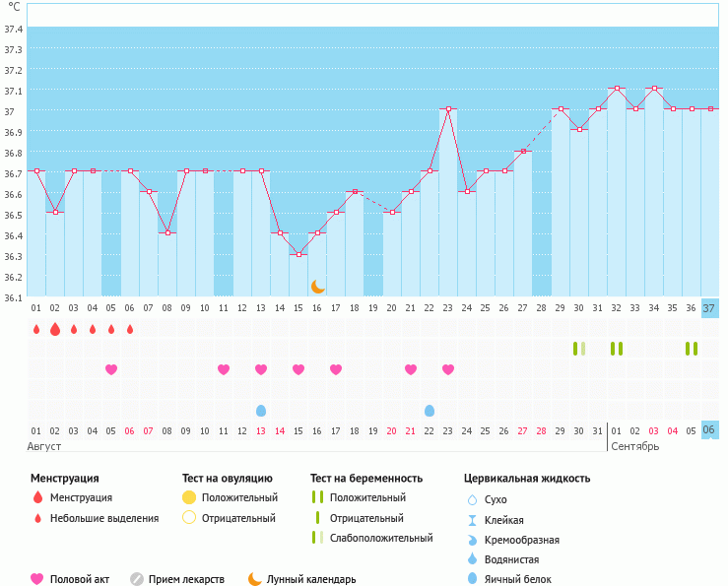This screenshot has height=586, width=728.
Task: Click the positive ovulation test legend circle
Action: pos(190,497)
